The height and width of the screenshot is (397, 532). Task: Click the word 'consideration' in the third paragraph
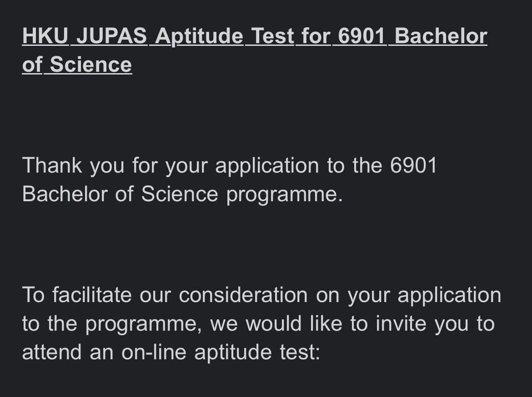tap(243, 295)
